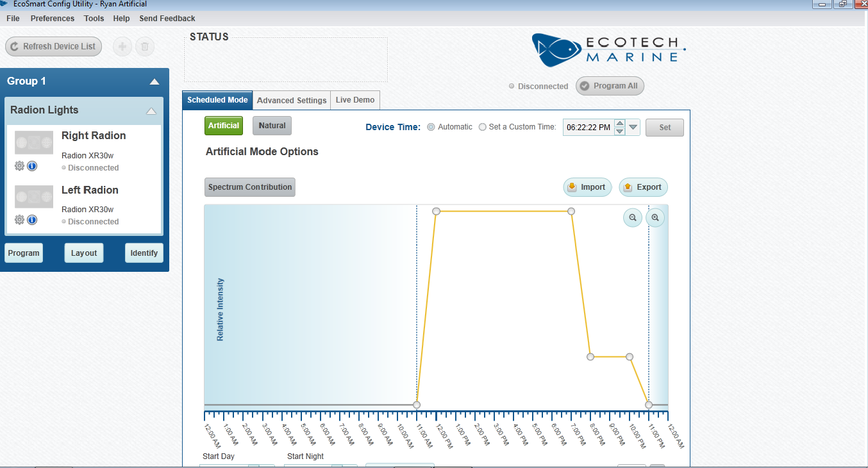Image resolution: width=868 pixels, height=468 pixels.
Task: Open the Help menu
Action: (121, 19)
